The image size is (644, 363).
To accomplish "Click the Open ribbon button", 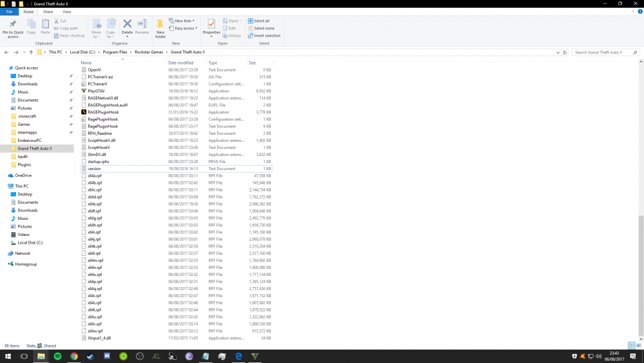I will tap(232, 21).
